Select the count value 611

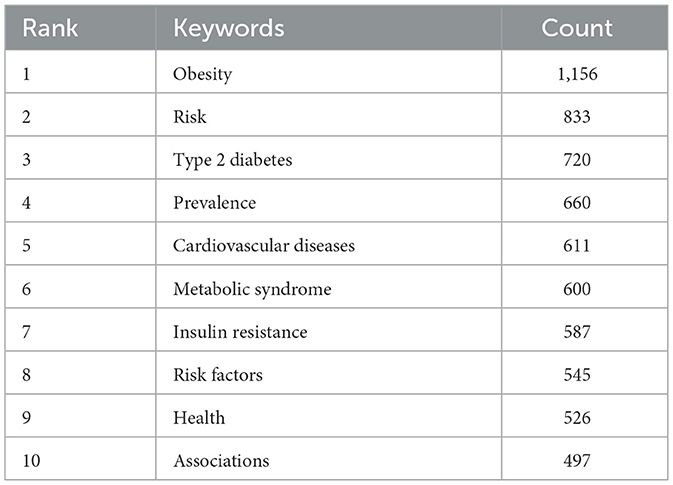tap(576, 246)
